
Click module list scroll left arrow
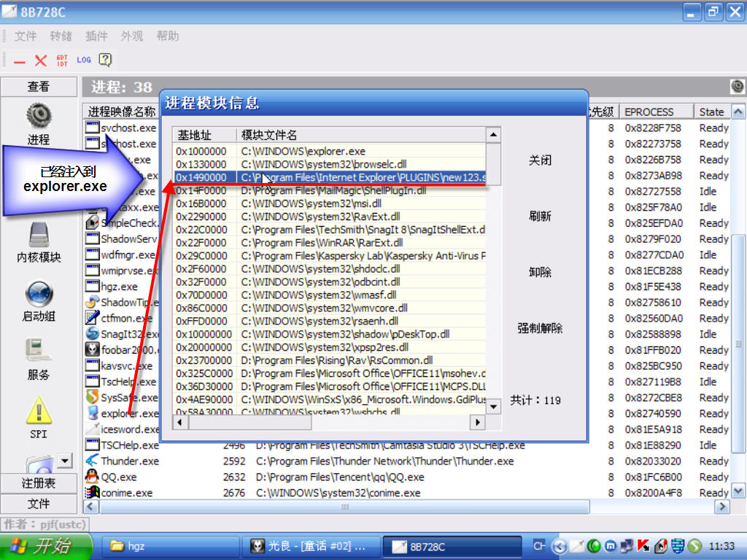coord(180,422)
